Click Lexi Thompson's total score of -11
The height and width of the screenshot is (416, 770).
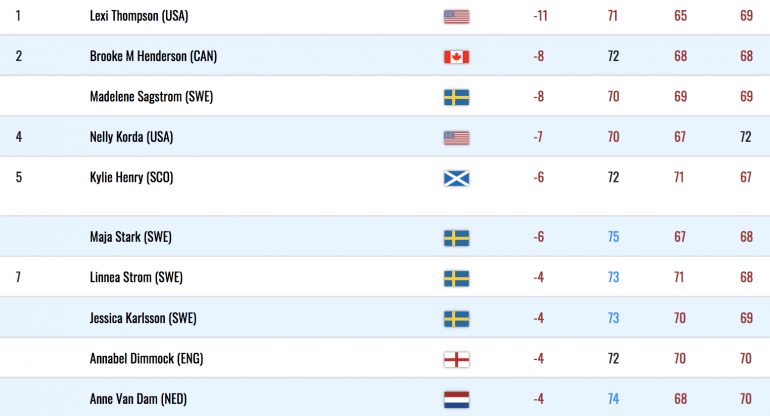point(540,16)
